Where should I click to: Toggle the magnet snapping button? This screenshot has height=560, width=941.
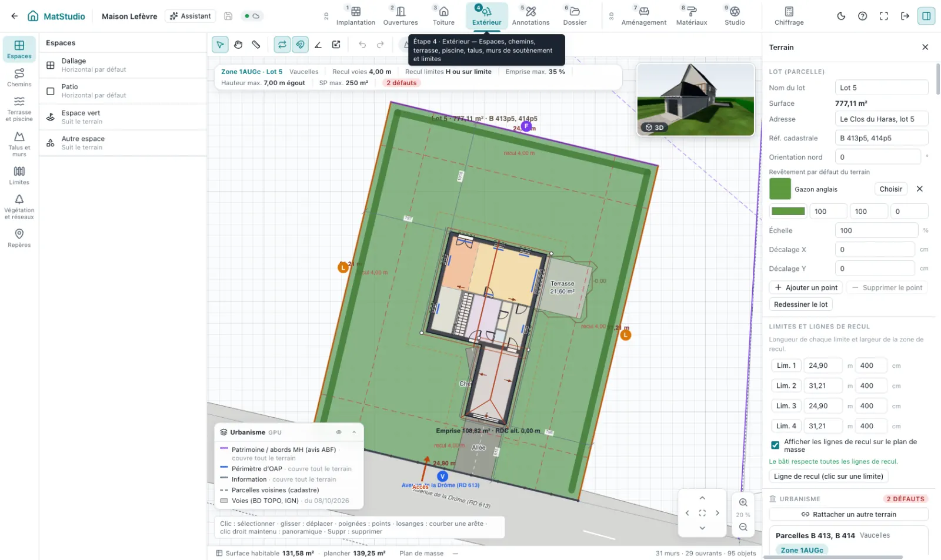301,45
